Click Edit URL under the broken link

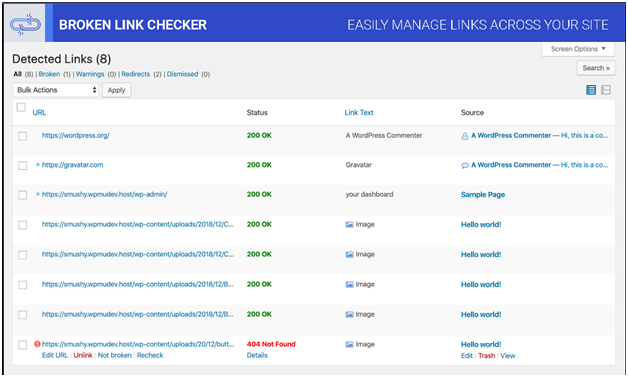coord(55,355)
